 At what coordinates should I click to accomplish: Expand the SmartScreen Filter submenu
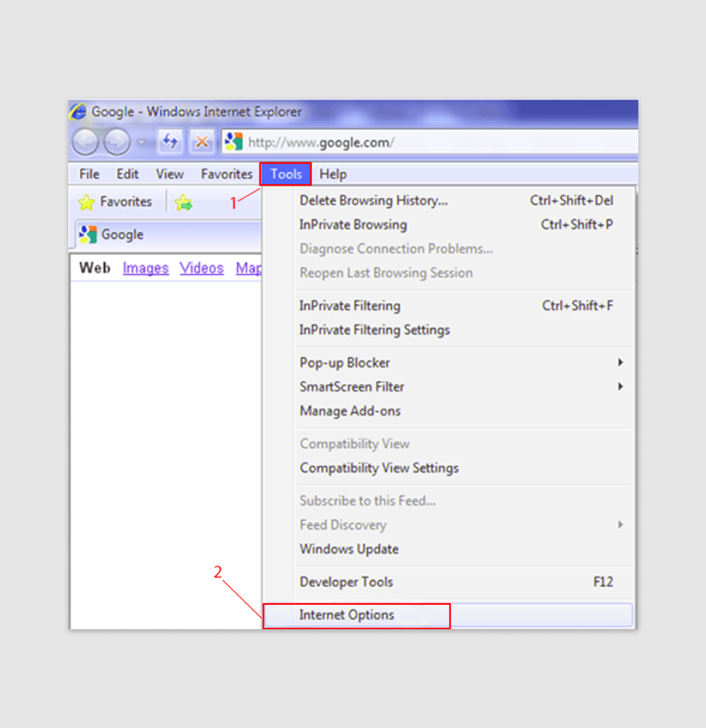448,387
